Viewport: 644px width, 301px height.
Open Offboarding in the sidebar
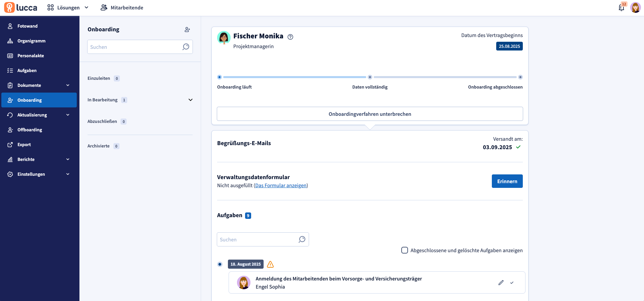pos(30,130)
